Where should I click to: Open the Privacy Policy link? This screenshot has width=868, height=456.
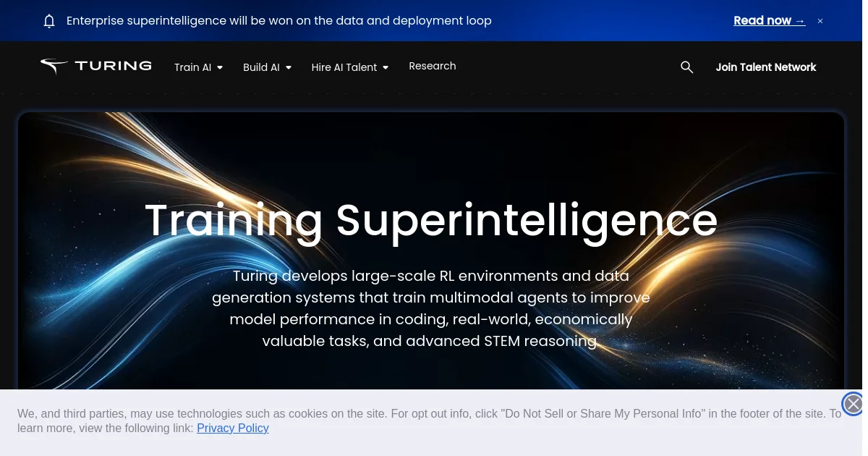pos(233,428)
